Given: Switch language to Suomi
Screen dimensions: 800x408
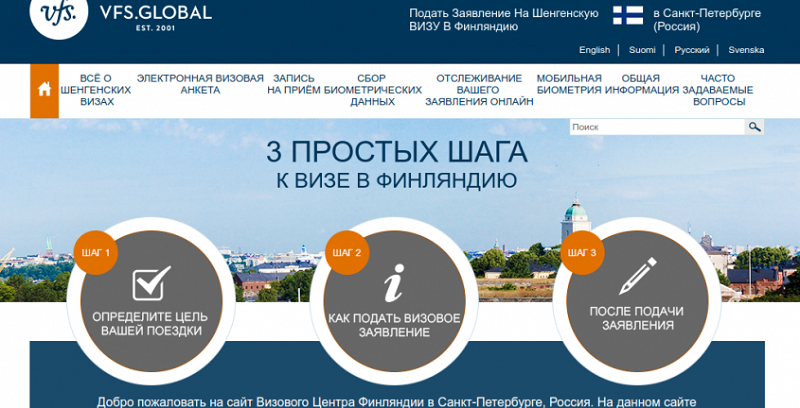Looking at the screenshot, I should pyautogui.click(x=642, y=50).
